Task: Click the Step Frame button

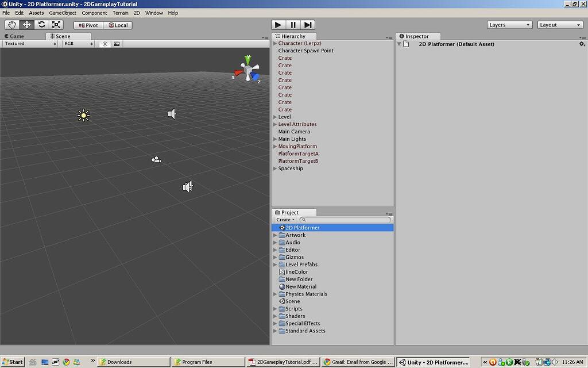Action: click(x=308, y=24)
